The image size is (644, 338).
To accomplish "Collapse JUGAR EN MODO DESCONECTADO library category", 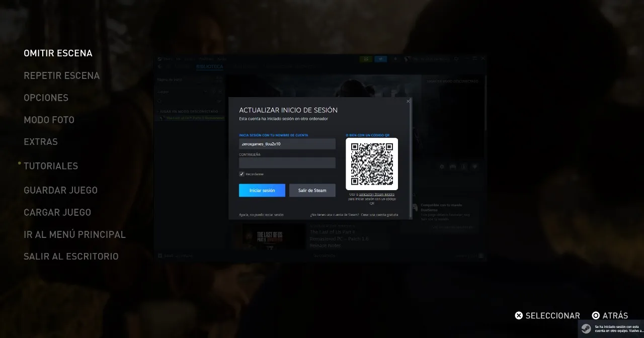I will [x=188, y=112].
